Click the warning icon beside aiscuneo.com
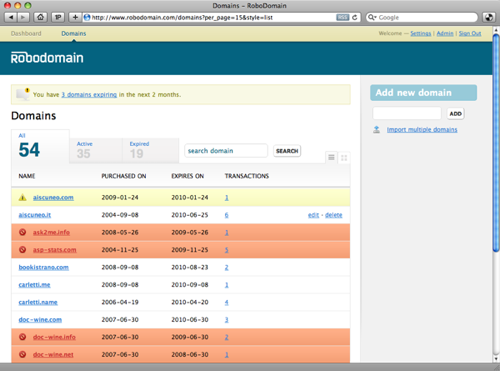Image resolution: width=500 pixels, height=371 pixels. coord(23,198)
